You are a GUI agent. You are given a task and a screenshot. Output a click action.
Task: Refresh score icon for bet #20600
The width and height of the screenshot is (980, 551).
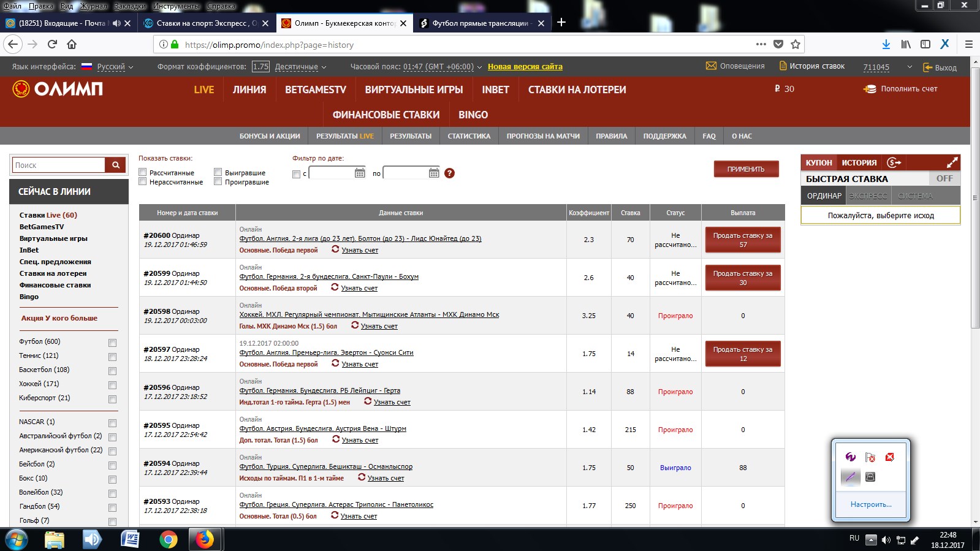[x=335, y=249]
